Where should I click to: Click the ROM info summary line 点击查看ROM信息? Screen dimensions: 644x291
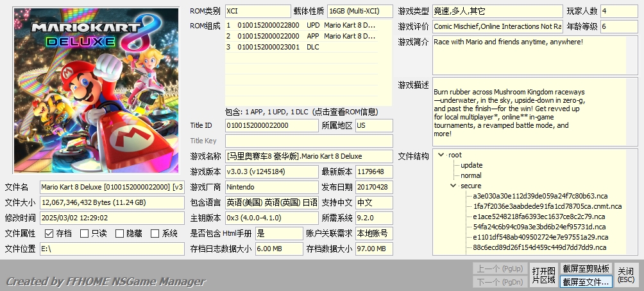click(x=301, y=112)
